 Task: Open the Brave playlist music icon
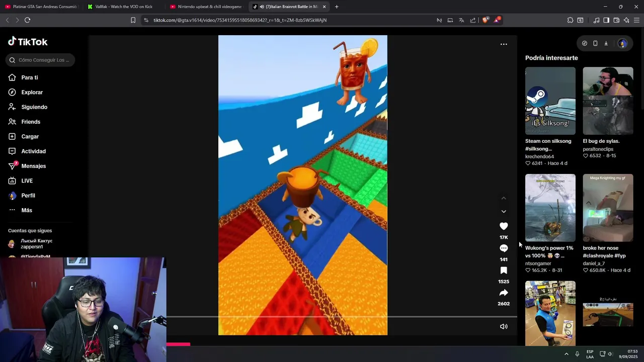coord(596,20)
